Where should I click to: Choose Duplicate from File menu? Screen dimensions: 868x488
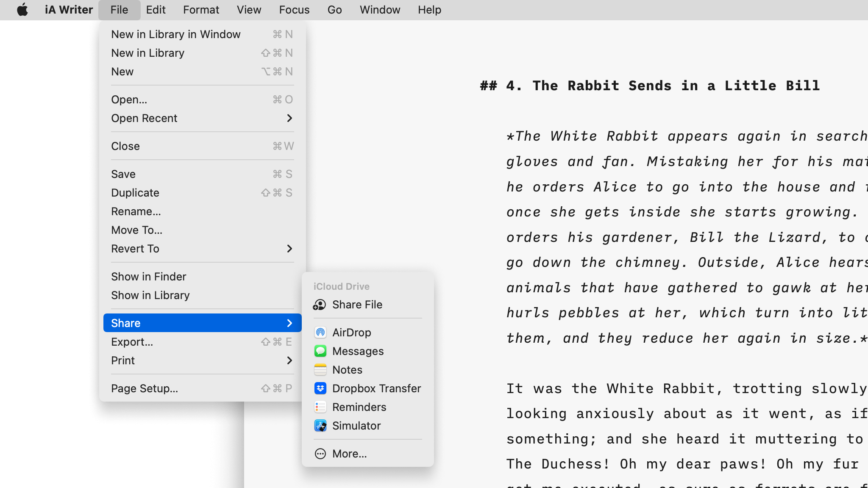(x=203, y=193)
